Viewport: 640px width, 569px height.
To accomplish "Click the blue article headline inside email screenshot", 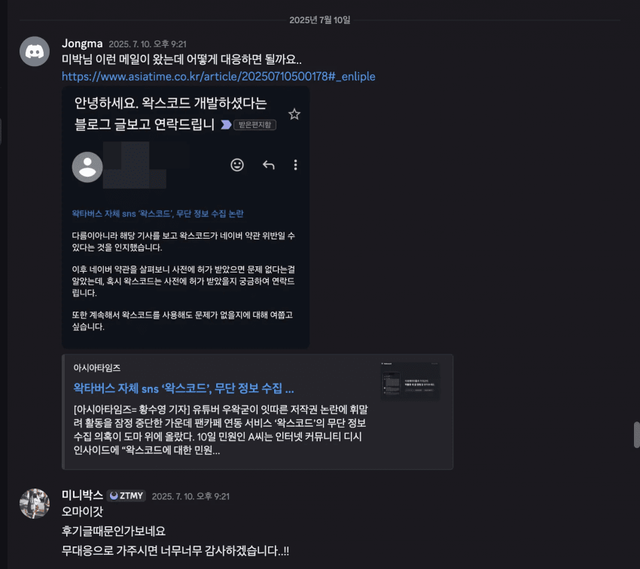I will (x=158, y=213).
